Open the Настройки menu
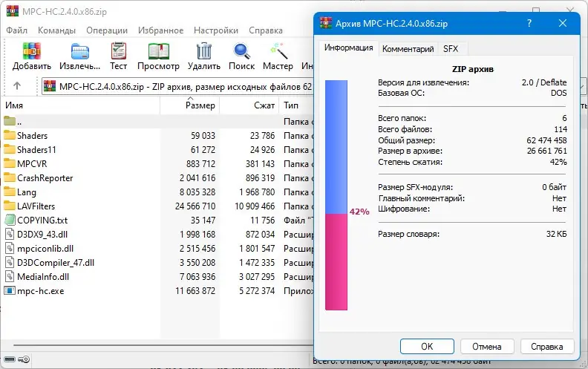 pos(216,30)
